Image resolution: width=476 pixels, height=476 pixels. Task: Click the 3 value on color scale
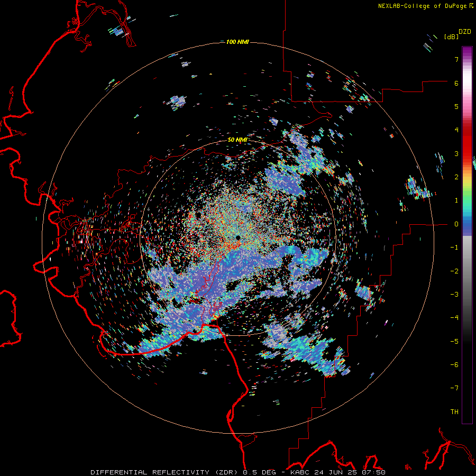[x=456, y=153]
